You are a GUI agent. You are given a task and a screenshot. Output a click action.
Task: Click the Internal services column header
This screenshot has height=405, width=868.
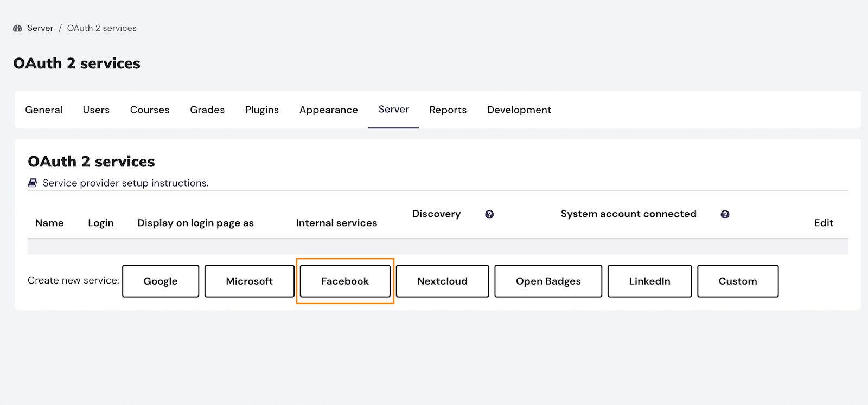click(x=336, y=223)
